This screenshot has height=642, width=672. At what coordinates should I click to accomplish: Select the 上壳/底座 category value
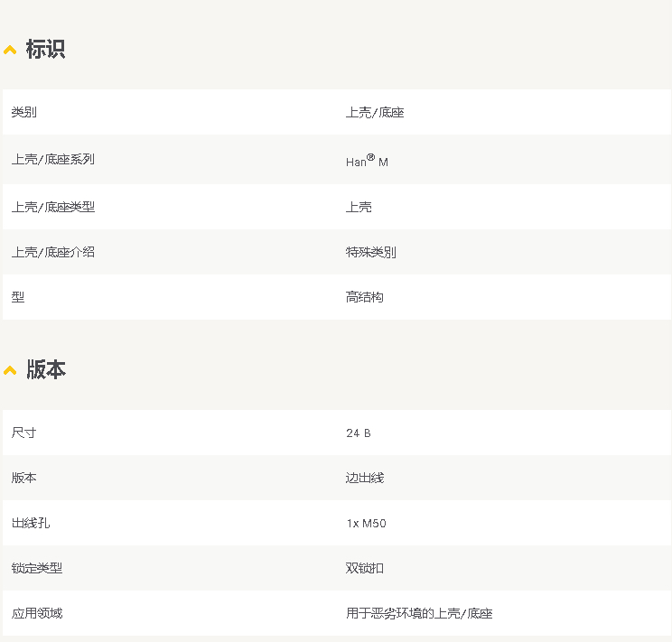375,112
